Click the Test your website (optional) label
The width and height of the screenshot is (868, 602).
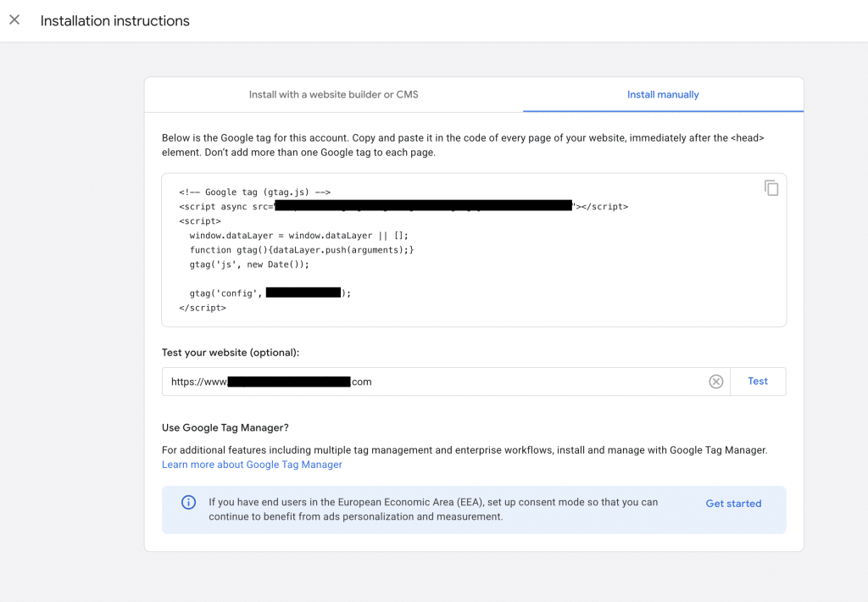click(231, 353)
